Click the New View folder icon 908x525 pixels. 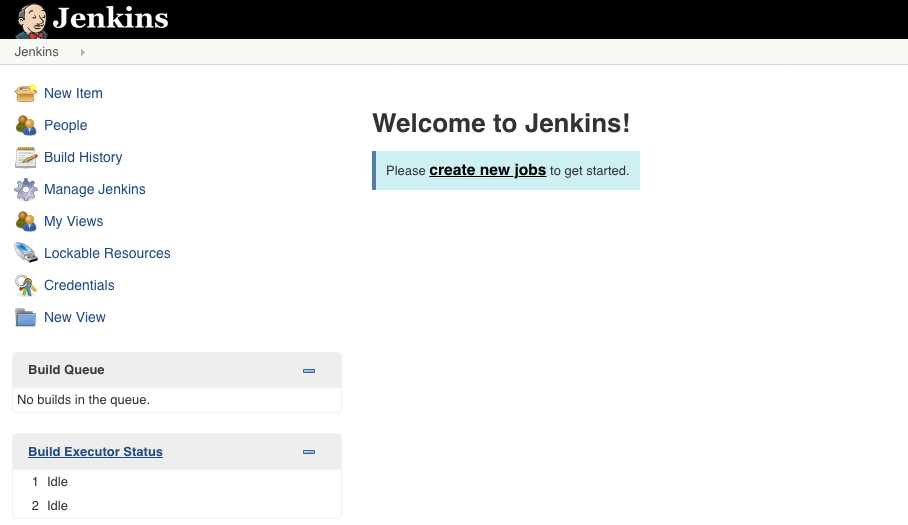pyautogui.click(x=25, y=317)
